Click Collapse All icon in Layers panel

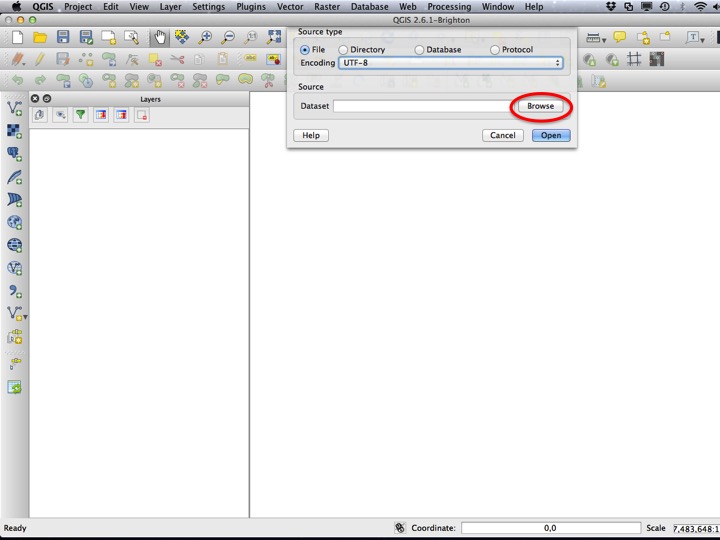tap(121, 115)
